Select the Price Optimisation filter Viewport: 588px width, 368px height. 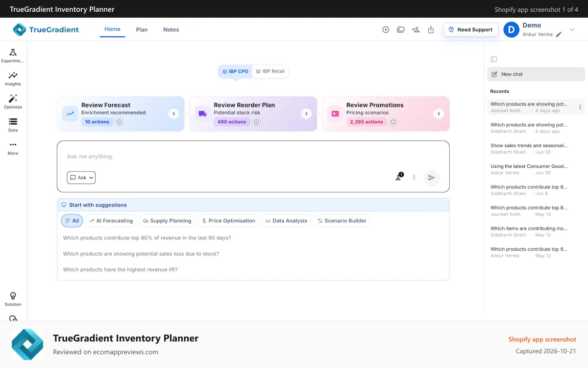228,221
